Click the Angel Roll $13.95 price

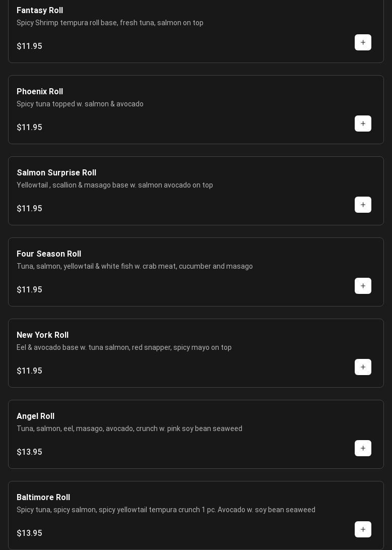pos(29,452)
